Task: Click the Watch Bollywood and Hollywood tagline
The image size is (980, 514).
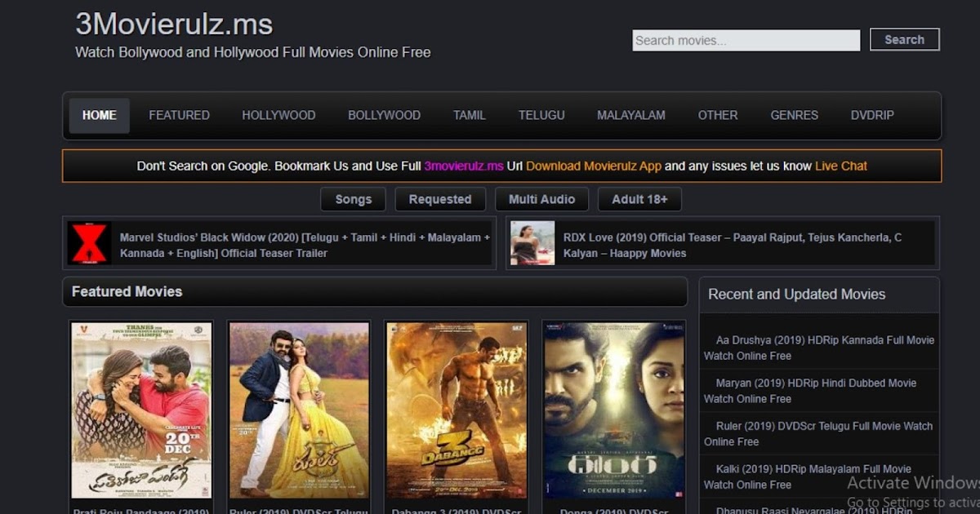Action: (x=252, y=52)
